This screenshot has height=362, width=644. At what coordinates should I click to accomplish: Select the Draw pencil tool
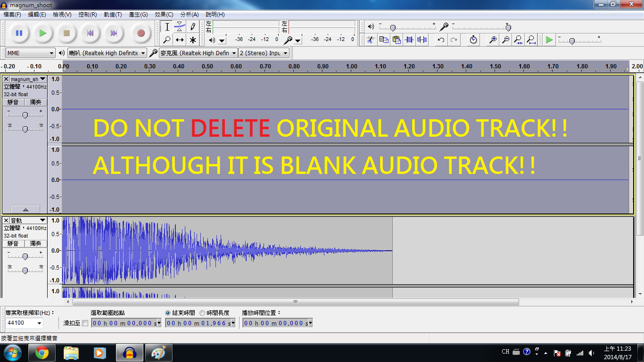(x=192, y=27)
